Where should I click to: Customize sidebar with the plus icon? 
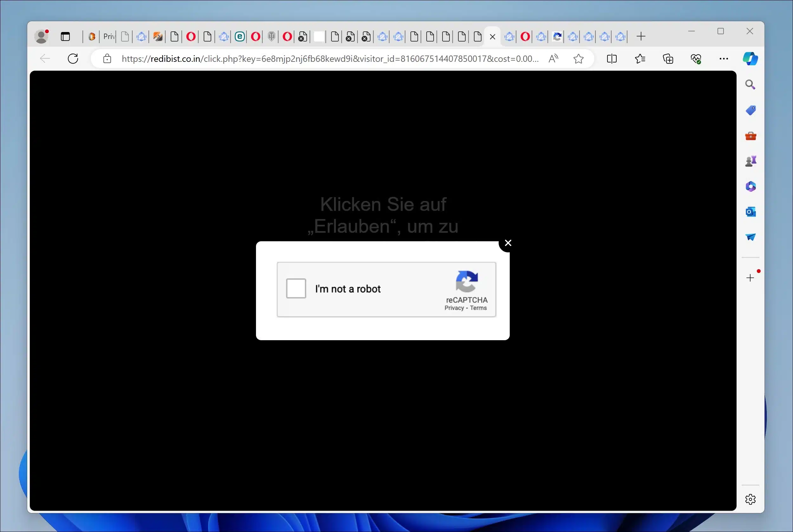click(x=750, y=278)
